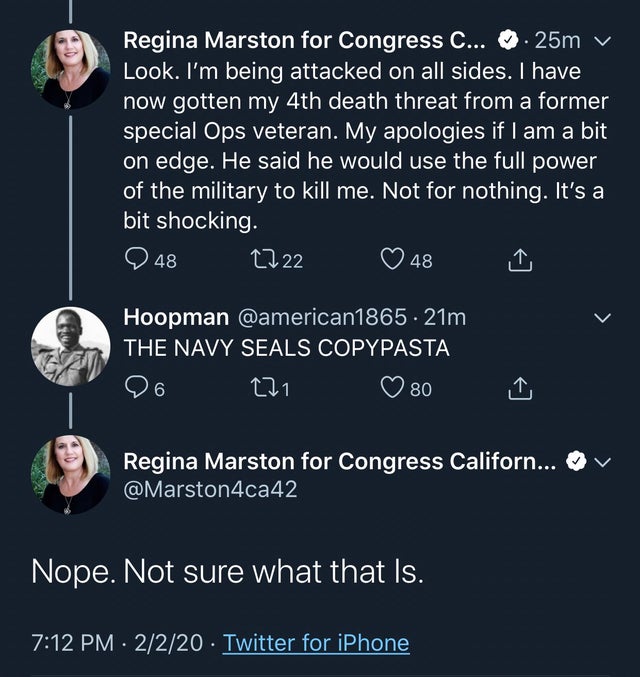Share Regina Marston's first tweet

pos(517,262)
